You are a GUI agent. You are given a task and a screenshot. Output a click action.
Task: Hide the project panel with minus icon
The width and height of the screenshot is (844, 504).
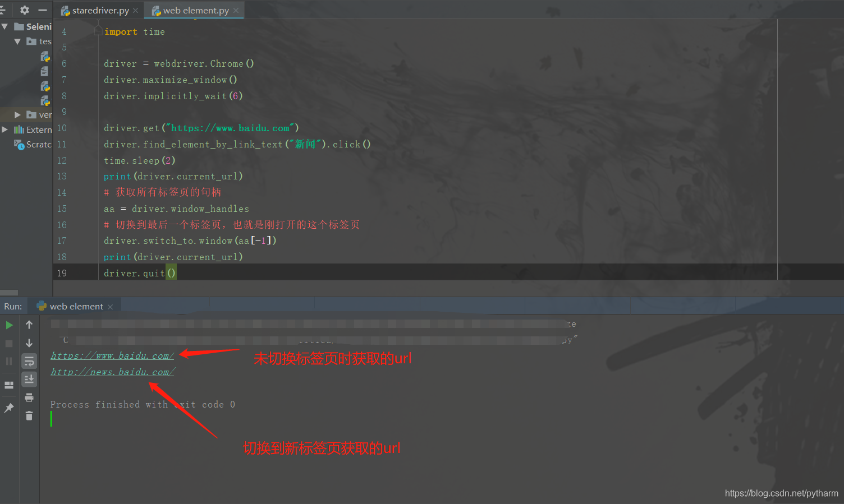click(43, 10)
